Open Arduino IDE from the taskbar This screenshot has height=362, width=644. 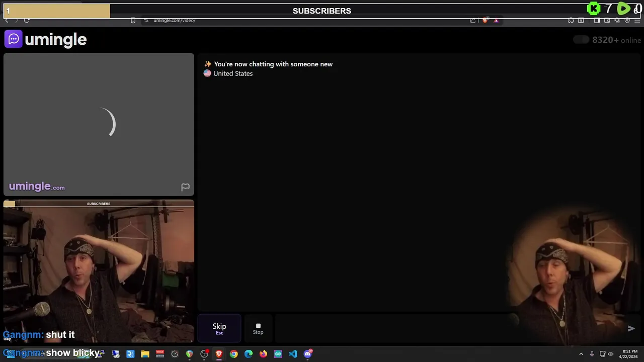278,354
